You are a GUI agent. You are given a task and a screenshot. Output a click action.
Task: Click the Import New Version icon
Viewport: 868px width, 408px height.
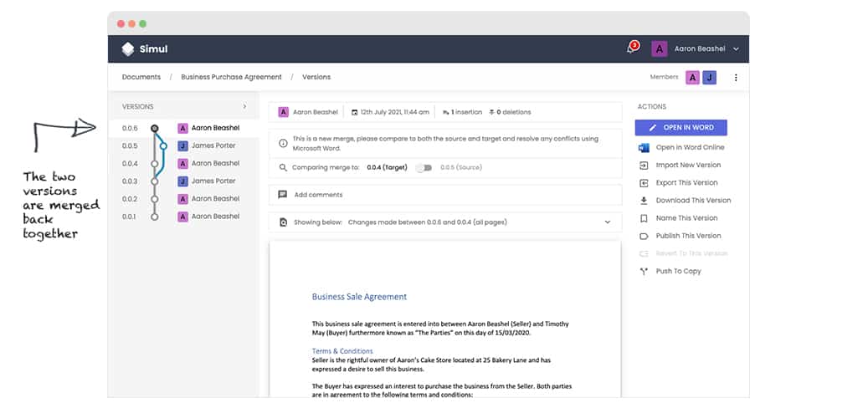(644, 166)
